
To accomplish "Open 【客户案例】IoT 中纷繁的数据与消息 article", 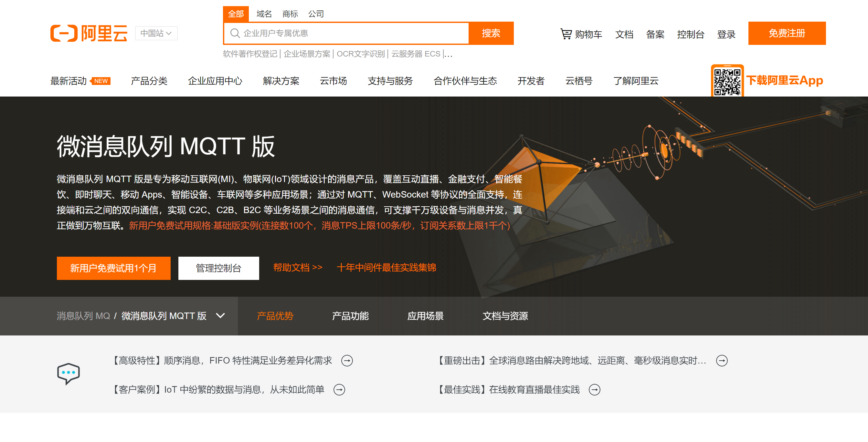I will (218, 389).
